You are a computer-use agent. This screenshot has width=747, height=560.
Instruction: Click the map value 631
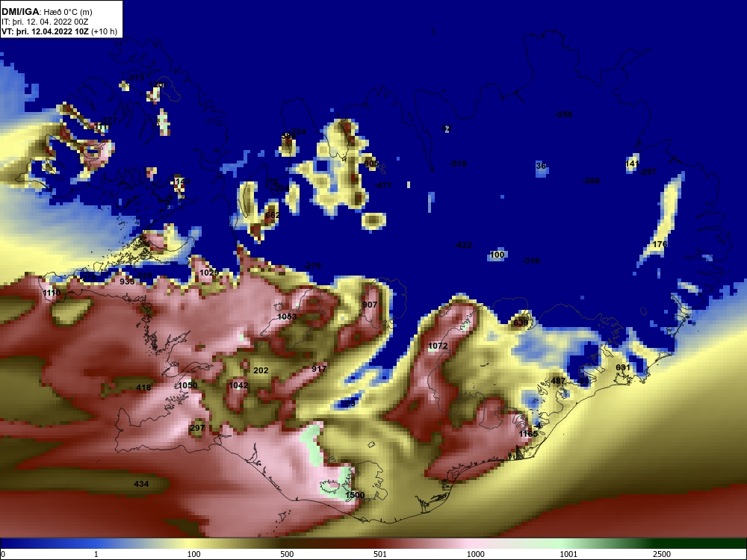coord(623,367)
